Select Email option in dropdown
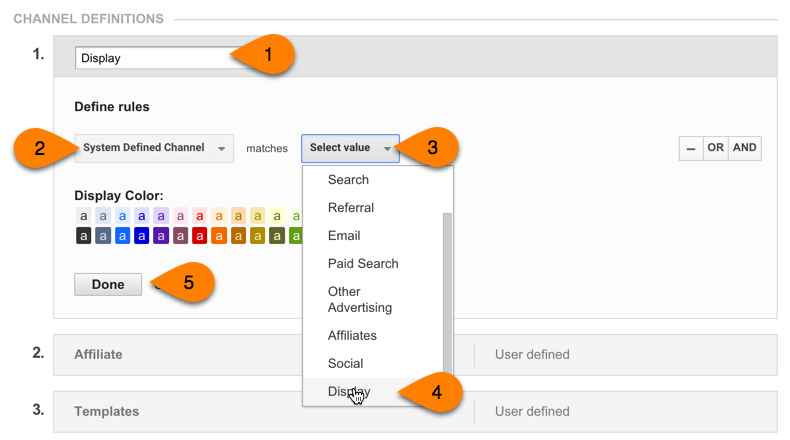Image resolution: width=790 pixels, height=440 pixels. pyautogui.click(x=344, y=236)
